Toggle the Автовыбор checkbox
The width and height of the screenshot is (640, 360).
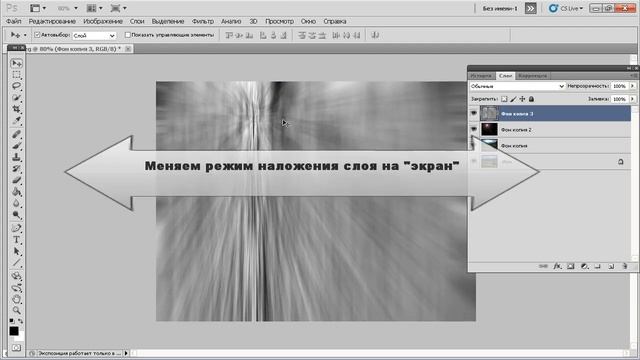click(x=37, y=35)
